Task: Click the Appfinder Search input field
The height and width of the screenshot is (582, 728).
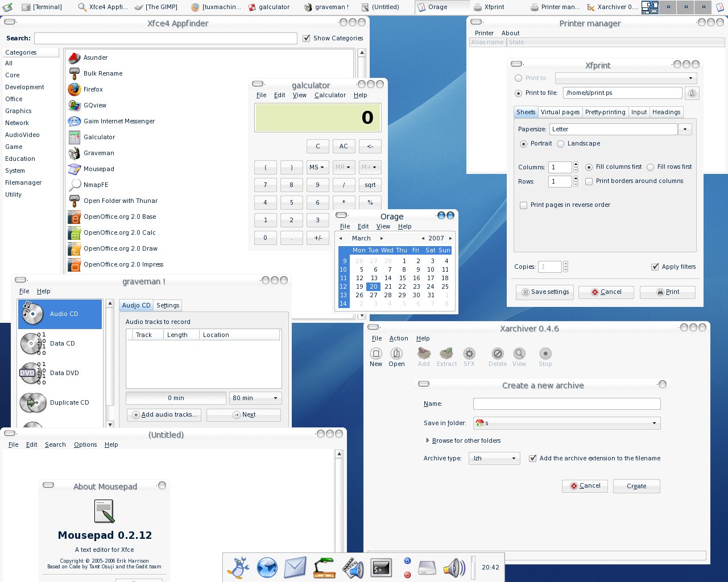Action: (166, 38)
